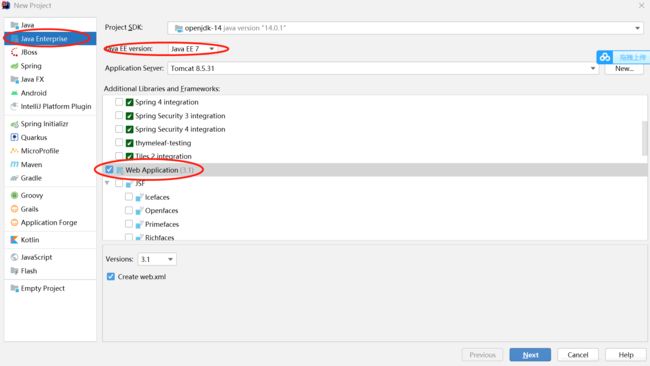Click the Quarkus icon
Image resolution: width=650 pixels, height=366 pixels.
point(15,137)
